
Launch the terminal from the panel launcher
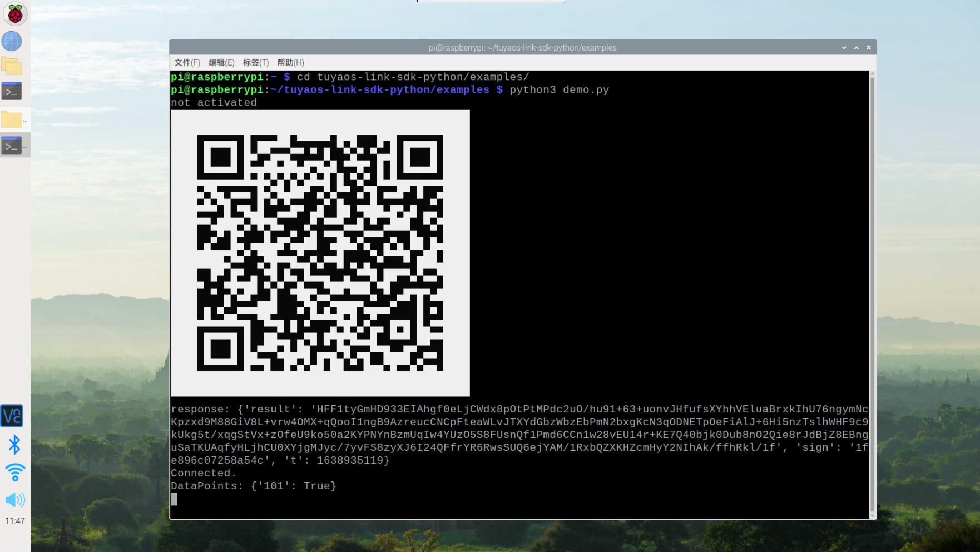[12, 91]
